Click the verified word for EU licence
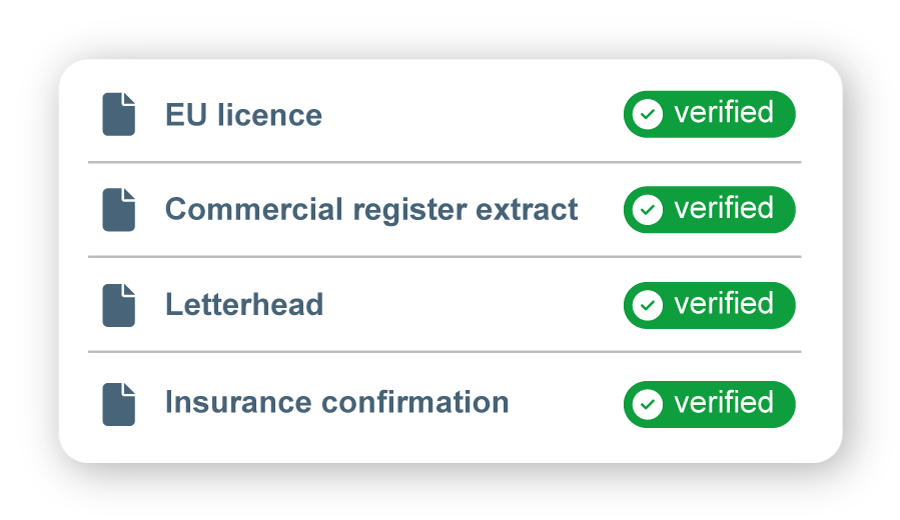 723,113
